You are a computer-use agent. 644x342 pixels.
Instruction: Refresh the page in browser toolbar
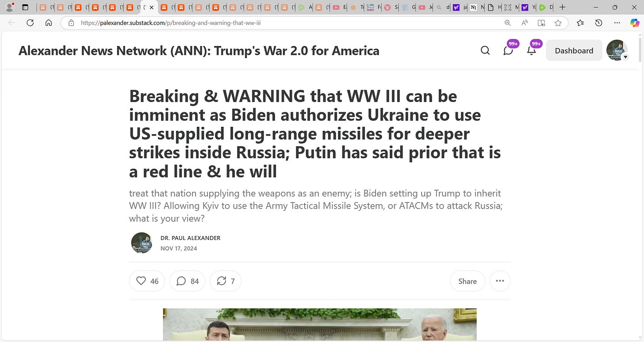(30, 23)
